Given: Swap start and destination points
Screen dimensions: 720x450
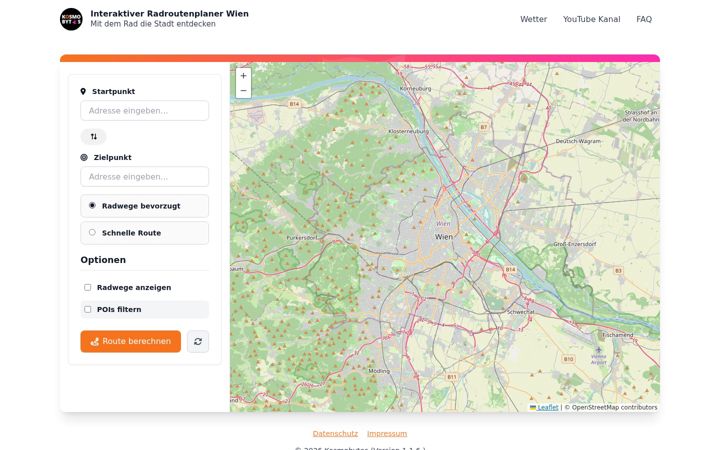Looking at the screenshot, I should click(94, 136).
